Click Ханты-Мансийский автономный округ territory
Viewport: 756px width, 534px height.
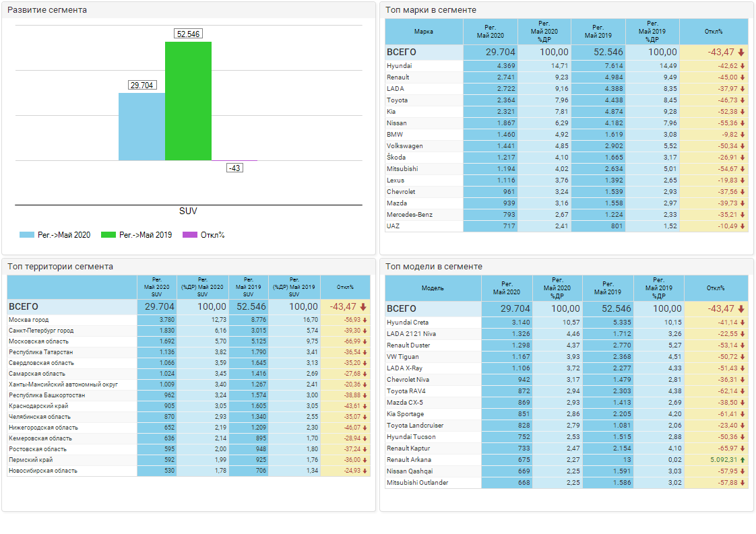(63, 385)
